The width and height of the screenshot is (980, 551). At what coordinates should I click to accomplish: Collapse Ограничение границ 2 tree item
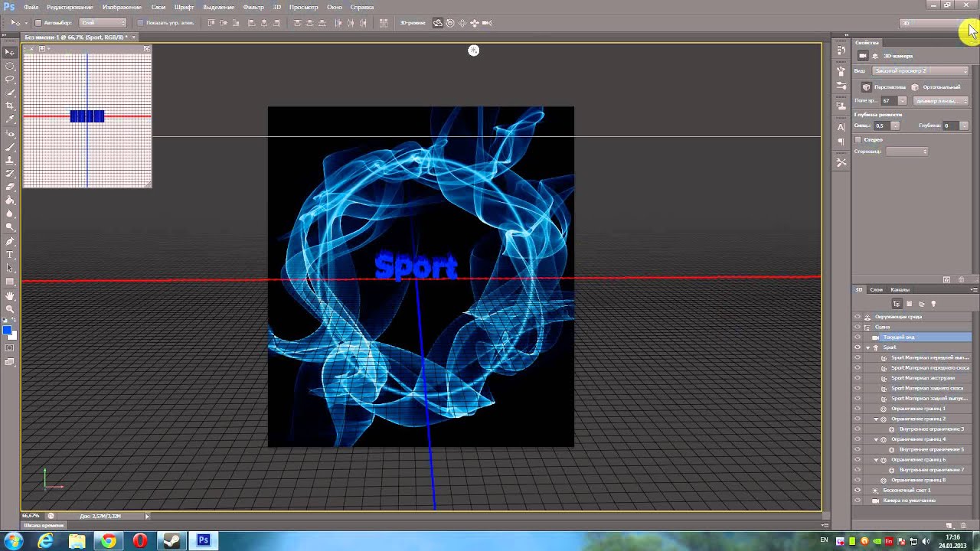[x=876, y=419]
